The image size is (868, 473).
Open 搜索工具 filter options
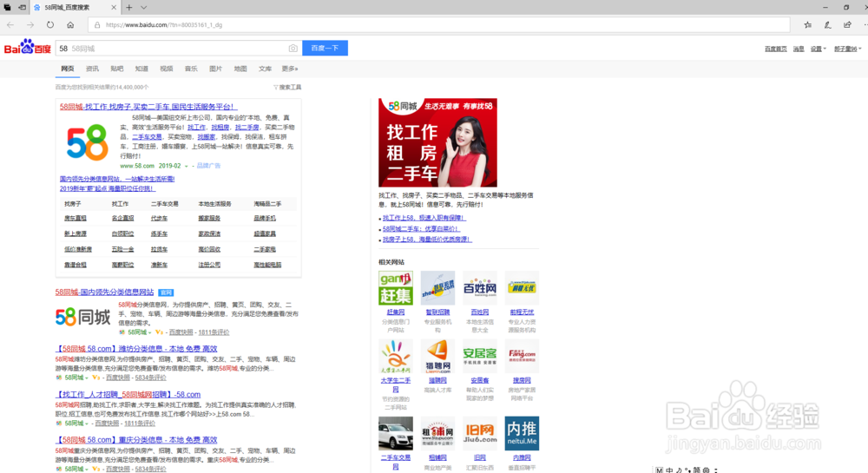pos(287,88)
